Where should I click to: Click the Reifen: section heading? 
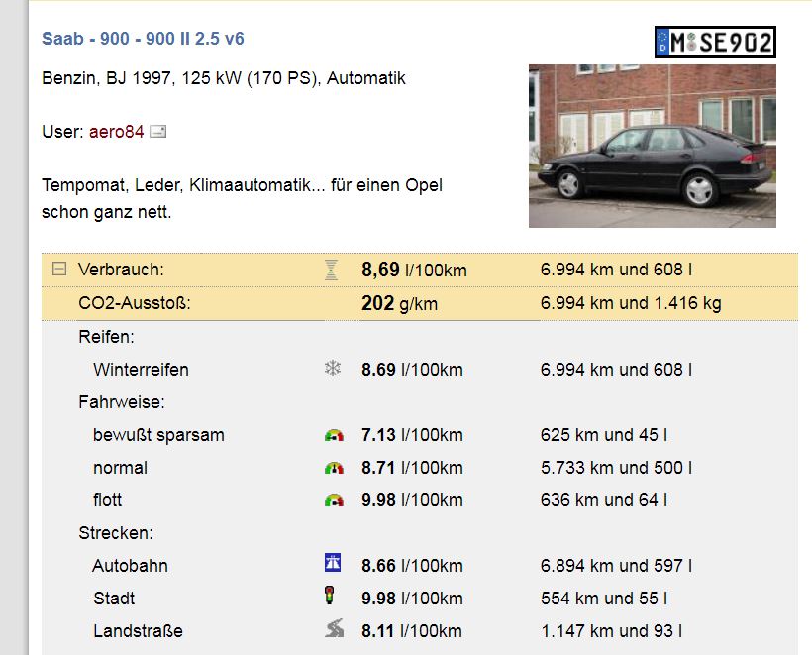tap(106, 337)
